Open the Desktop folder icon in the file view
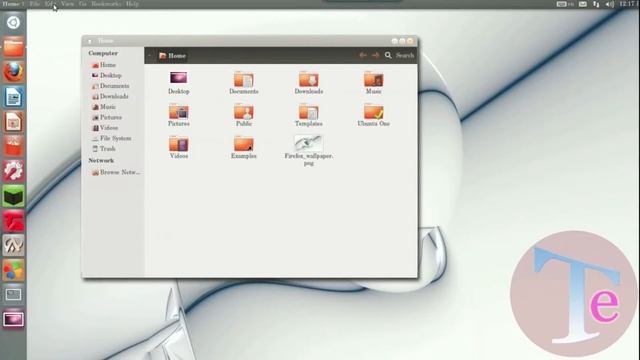Image resolution: width=640 pixels, height=360 pixels. 178,78
